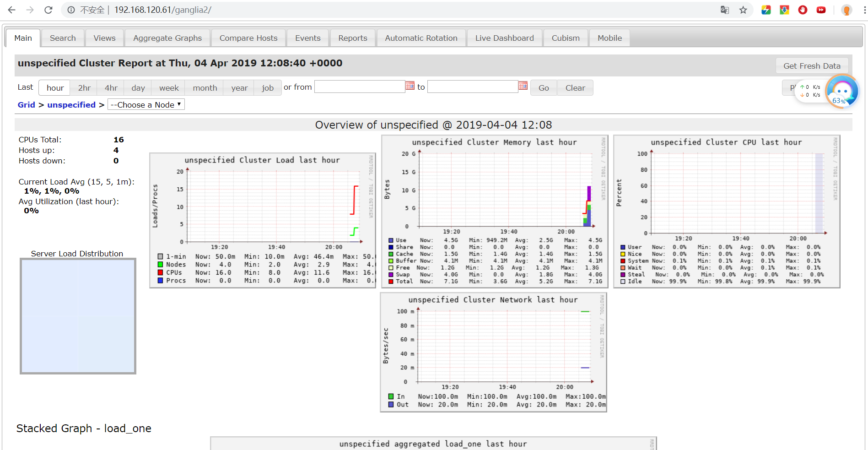Screen dimensions: 868x450
Task: Open the browser menu with three dots
Action: (864, 10)
